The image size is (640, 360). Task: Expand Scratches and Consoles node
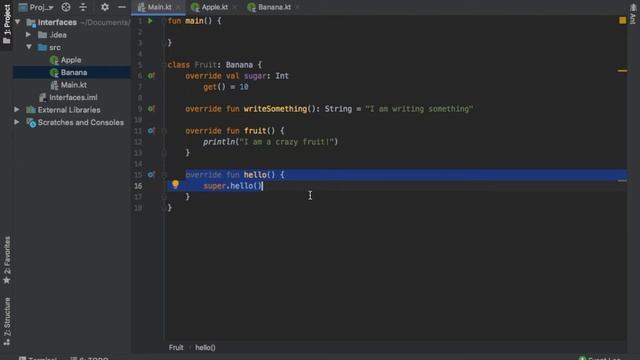(x=17, y=122)
